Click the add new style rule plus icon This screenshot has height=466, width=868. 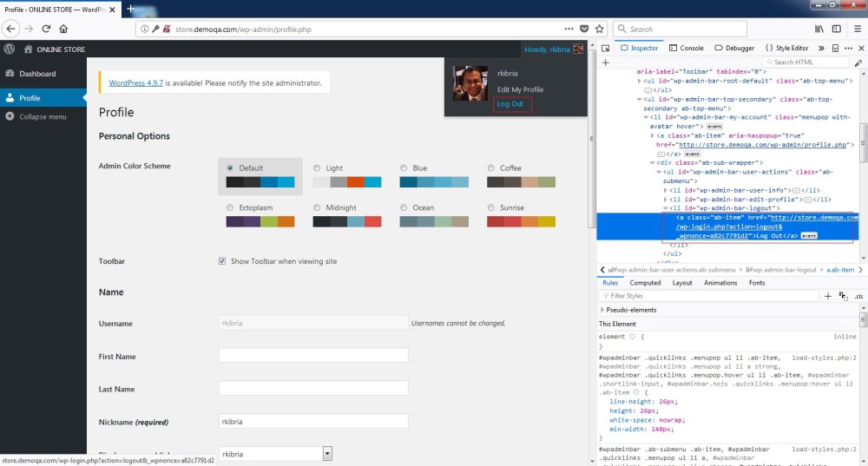[x=827, y=296]
